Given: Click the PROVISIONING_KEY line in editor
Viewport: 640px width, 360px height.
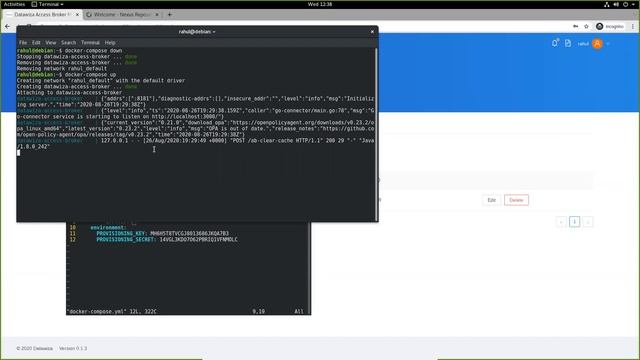Looking at the screenshot, I should [x=162, y=233].
